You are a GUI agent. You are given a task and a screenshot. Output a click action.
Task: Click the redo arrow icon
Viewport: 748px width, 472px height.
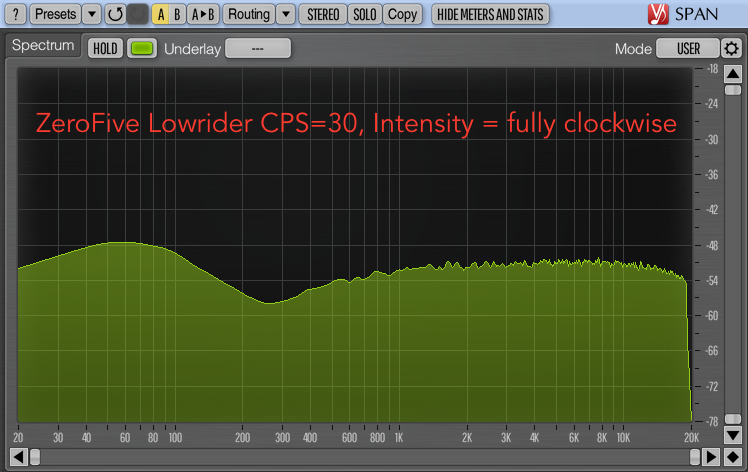pos(138,14)
